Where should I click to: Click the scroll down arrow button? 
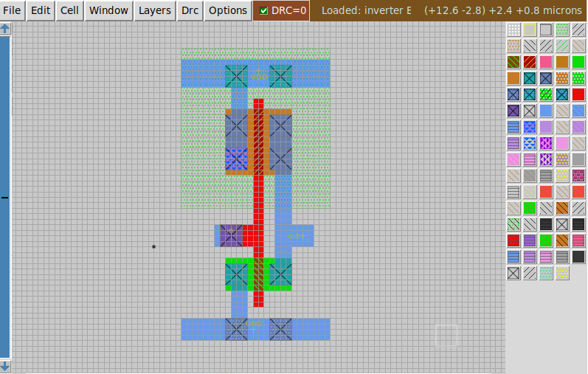tap(5, 366)
